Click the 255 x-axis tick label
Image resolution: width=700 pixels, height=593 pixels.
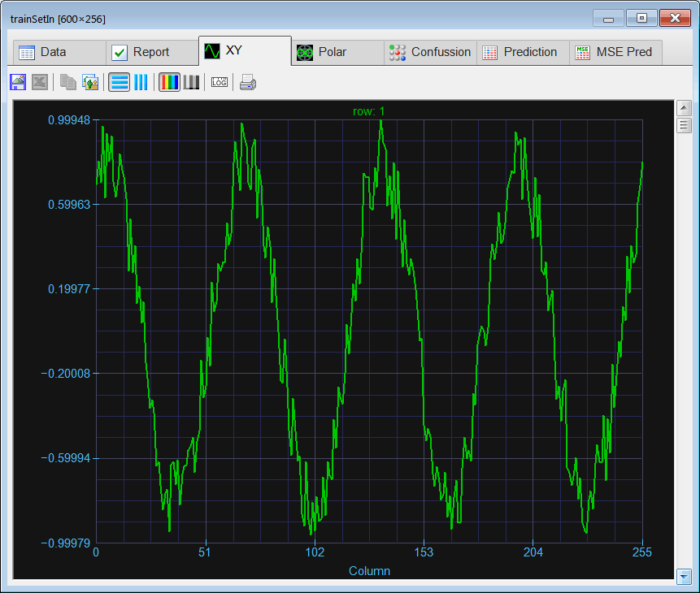click(642, 552)
